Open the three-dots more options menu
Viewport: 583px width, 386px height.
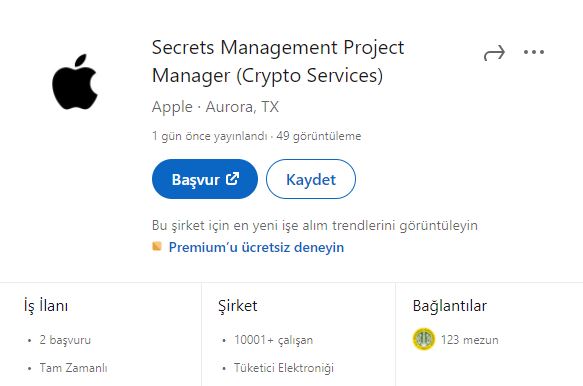point(534,52)
